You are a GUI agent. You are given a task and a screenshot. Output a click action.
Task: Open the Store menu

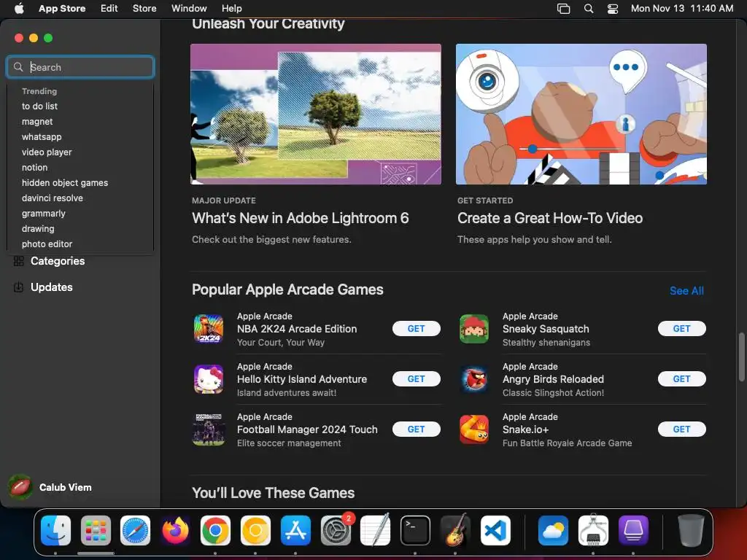pyautogui.click(x=144, y=8)
